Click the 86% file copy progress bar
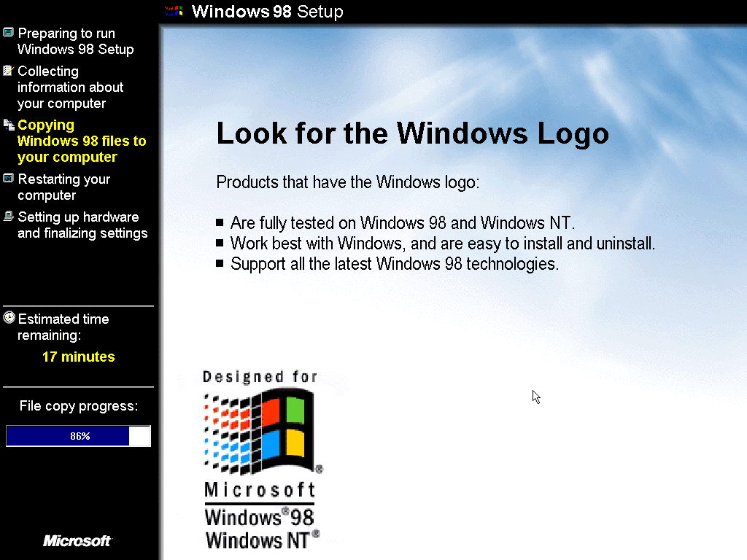Screen dimensions: 747x560 pos(79,436)
